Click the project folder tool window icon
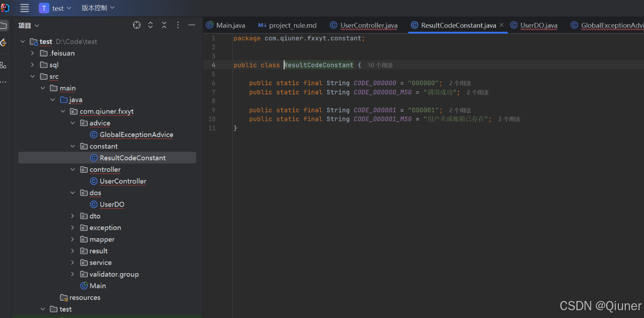This screenshot has height=318, width=644. click(x=3, y=25)
